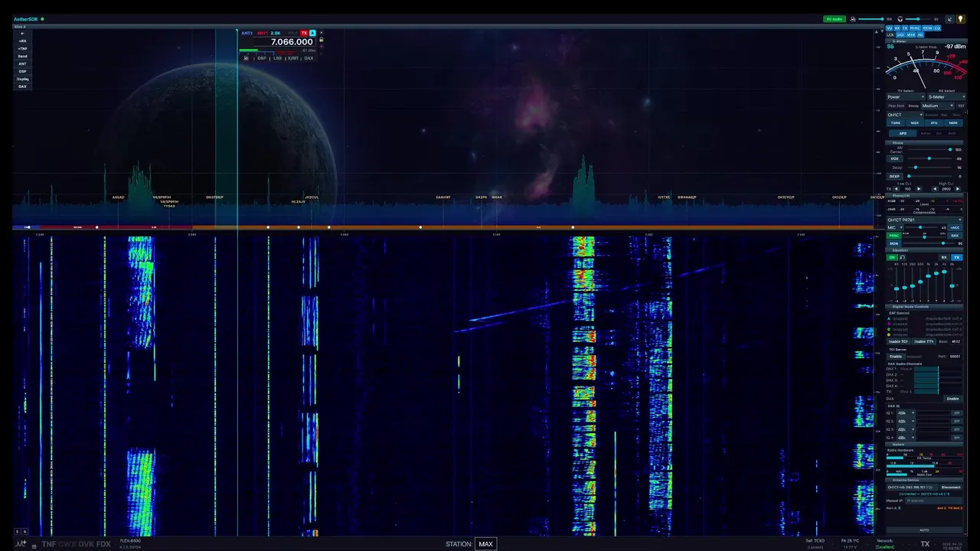
Task: Click the equalizer reset icon
Action: coord(903,257)
